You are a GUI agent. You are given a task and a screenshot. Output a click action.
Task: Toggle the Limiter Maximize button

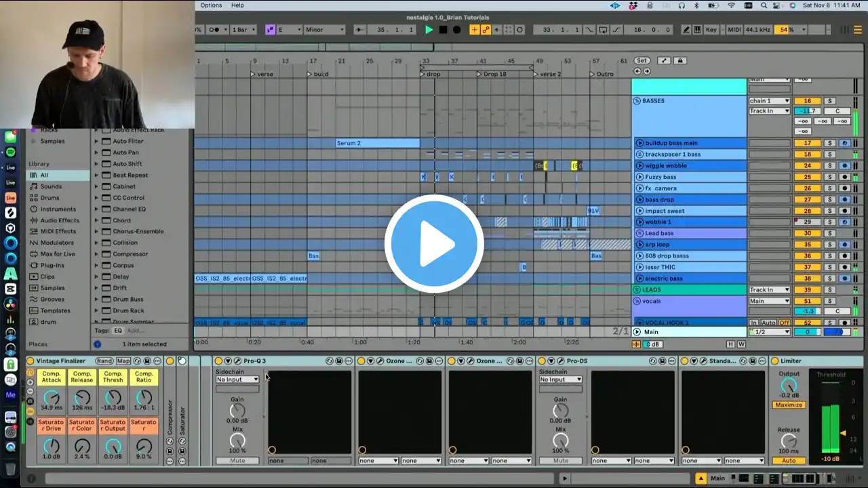click(x=789, y=405)
